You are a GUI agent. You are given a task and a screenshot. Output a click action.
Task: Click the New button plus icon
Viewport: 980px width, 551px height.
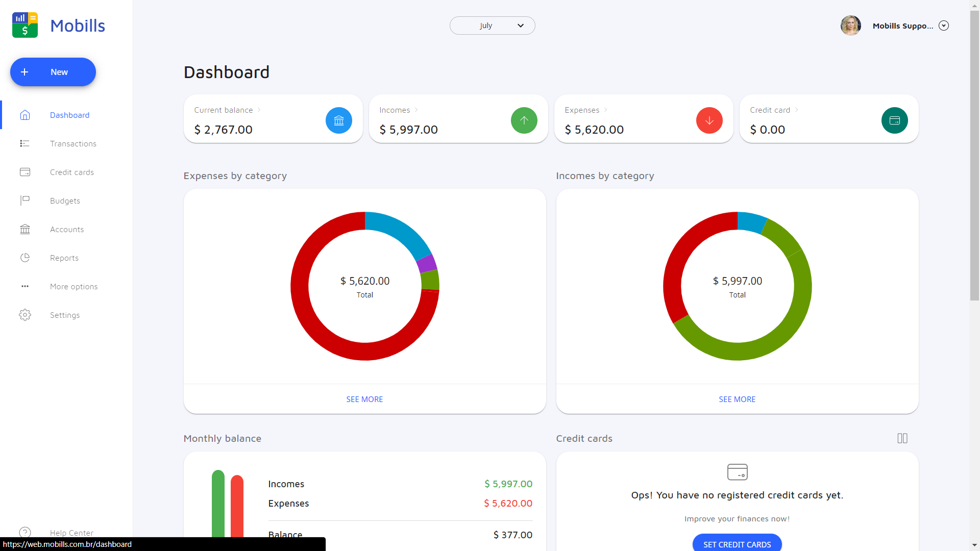[x=24, y=72]
